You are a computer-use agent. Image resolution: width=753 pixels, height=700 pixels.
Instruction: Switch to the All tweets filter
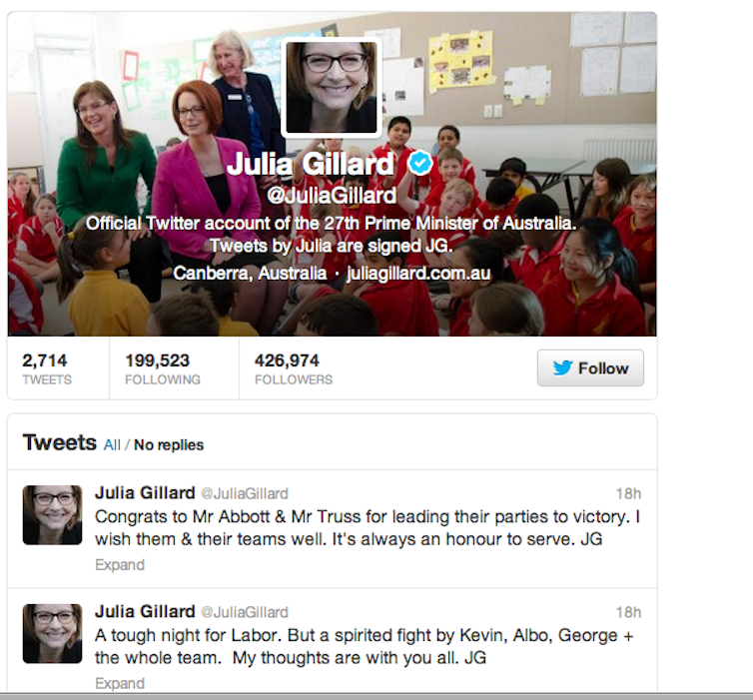(112, 445)
